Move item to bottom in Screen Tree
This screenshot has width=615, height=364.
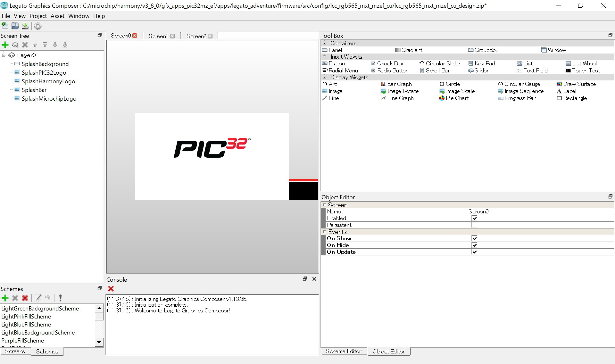[x=65, y=45]
